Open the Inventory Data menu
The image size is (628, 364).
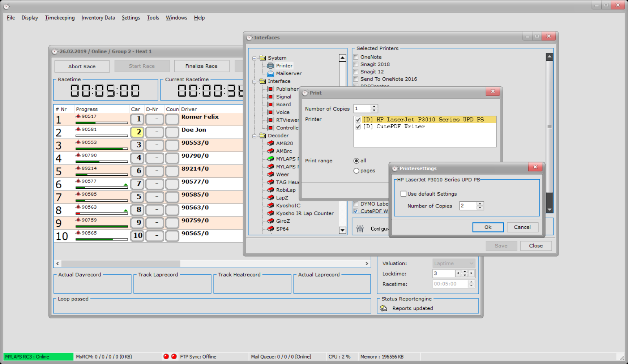coord(98,18)
